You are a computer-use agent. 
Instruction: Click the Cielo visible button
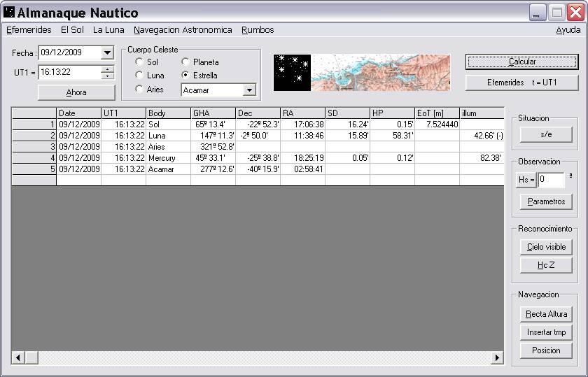545,247
